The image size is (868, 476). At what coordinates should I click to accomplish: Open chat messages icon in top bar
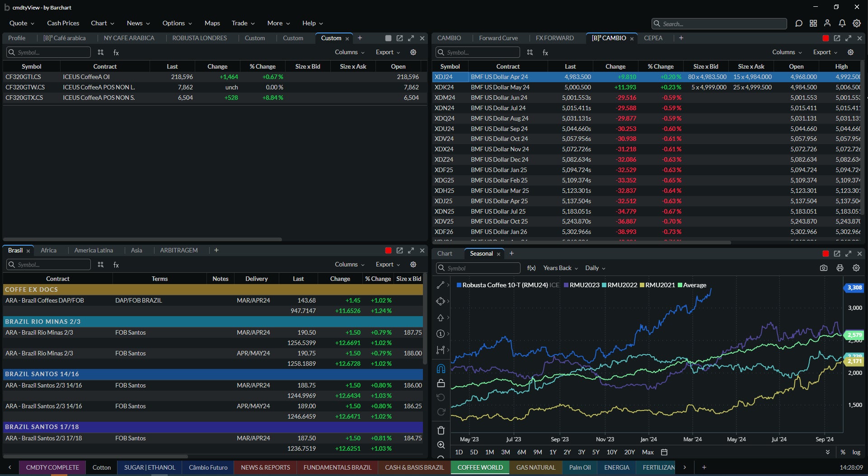coord(799,23)
